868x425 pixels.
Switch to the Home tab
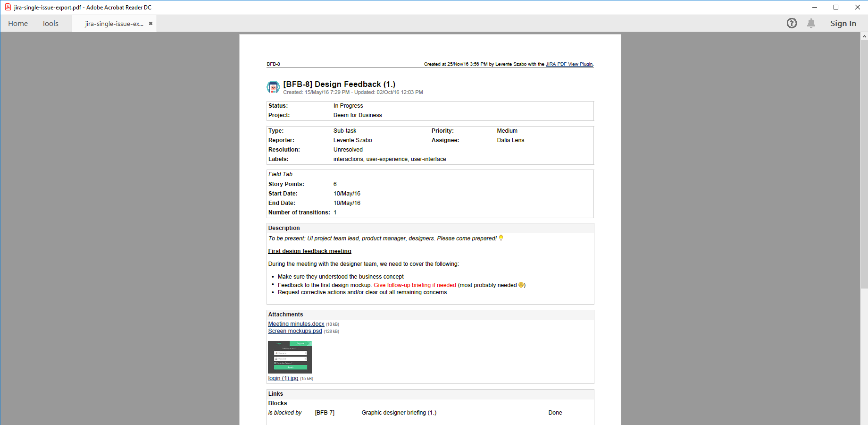click(18, 24)
